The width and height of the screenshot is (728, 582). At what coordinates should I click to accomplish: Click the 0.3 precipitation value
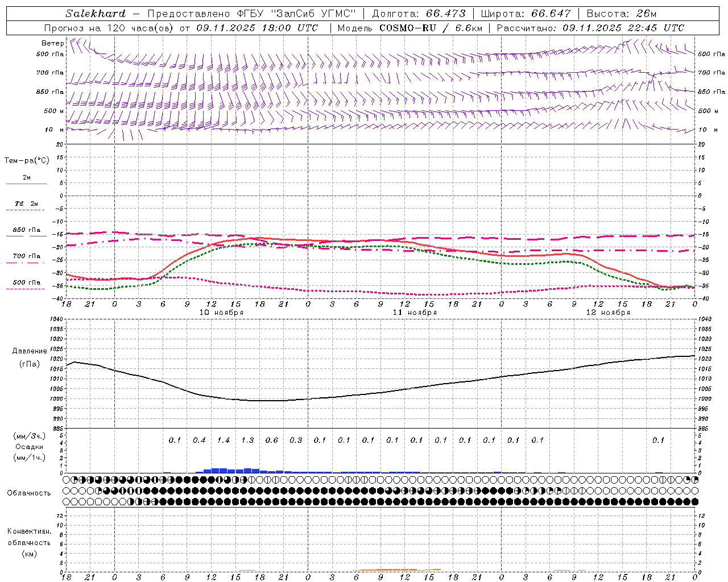click(296, 440)
